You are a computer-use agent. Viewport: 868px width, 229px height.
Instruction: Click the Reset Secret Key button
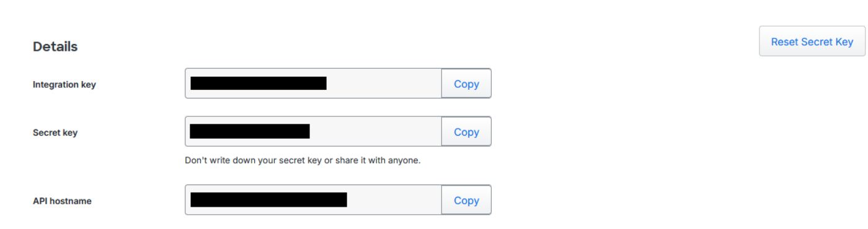pyautogui.click(x=812, y=41)
